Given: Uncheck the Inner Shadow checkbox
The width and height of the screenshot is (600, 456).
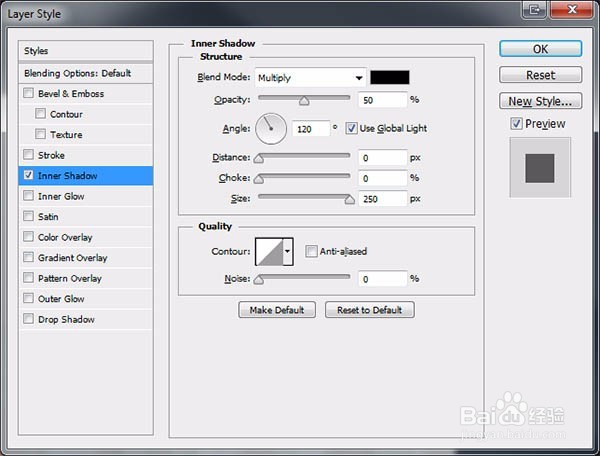Looking at the screenshot, I should pos(28,175).
